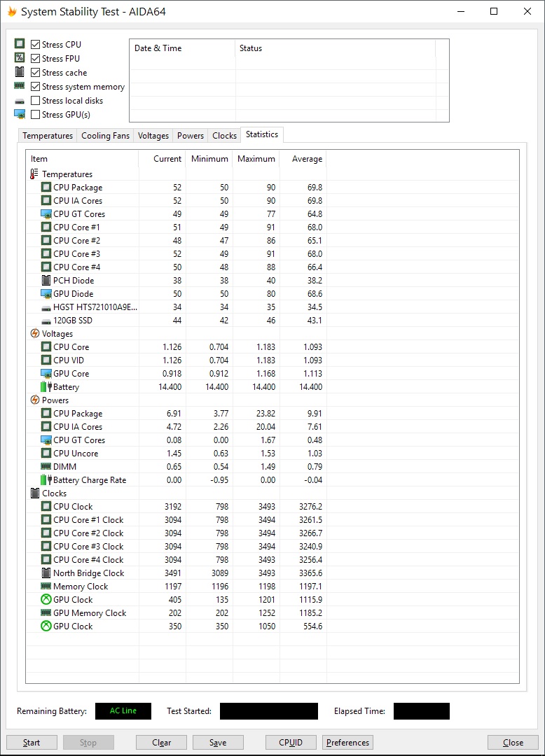The image size is (545, 756).
Task: Click the Status log column header
Action: click(x=336, y=48)
